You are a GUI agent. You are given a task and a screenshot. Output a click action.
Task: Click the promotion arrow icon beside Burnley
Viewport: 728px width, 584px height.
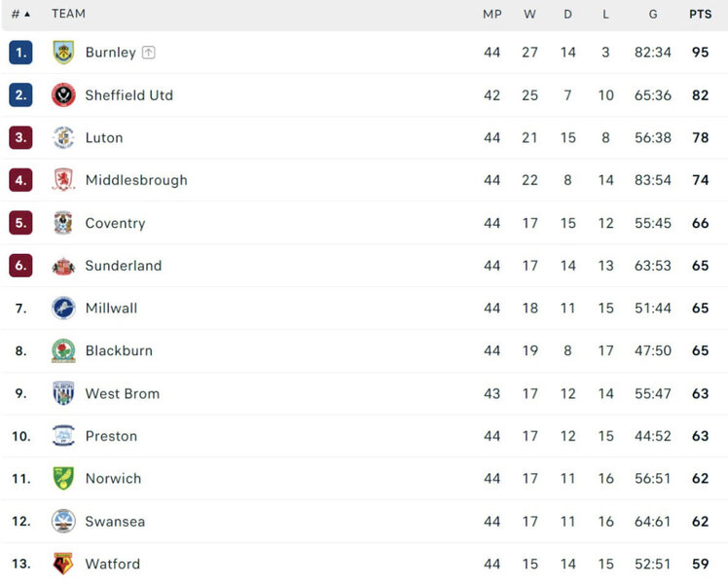pos(148,53)
